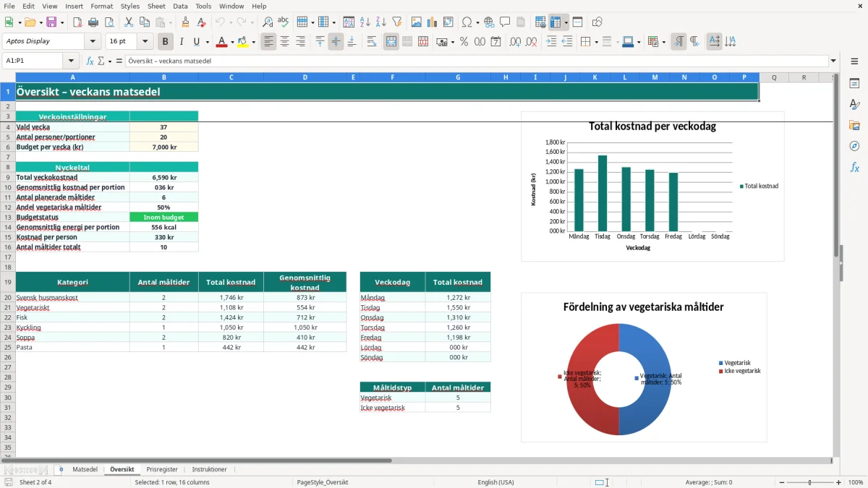The height and width of the screenshot is (488, 868).
Task: Open background color dropdown arrow
Action: (x=253, y=42)
